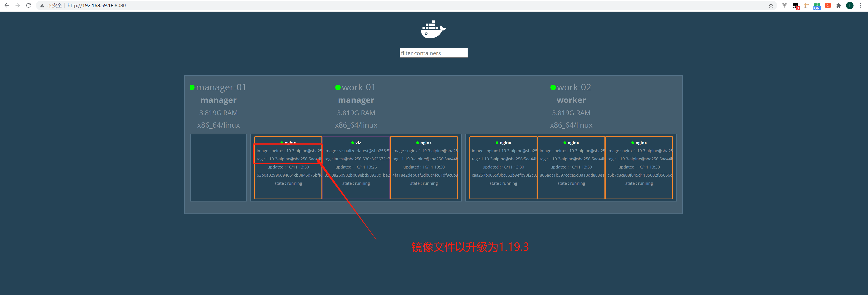Click container ID c5b7c8c808f045d1185602f05666d
The width and height of the screenshot is (868, 295).
pyautogui.click(x=640, y=175)
